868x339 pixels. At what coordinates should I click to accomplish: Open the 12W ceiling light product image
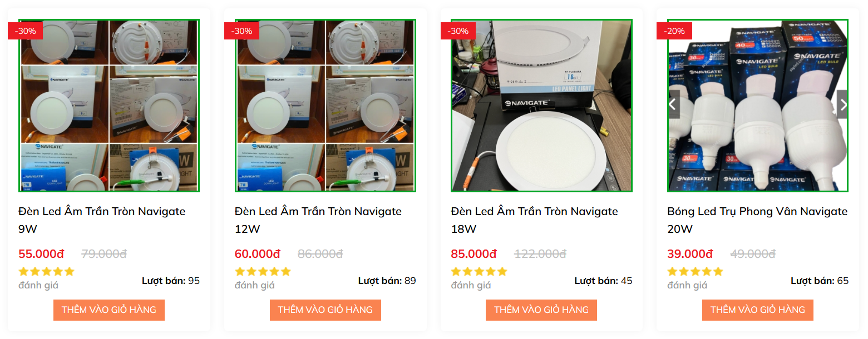(325, 106)
